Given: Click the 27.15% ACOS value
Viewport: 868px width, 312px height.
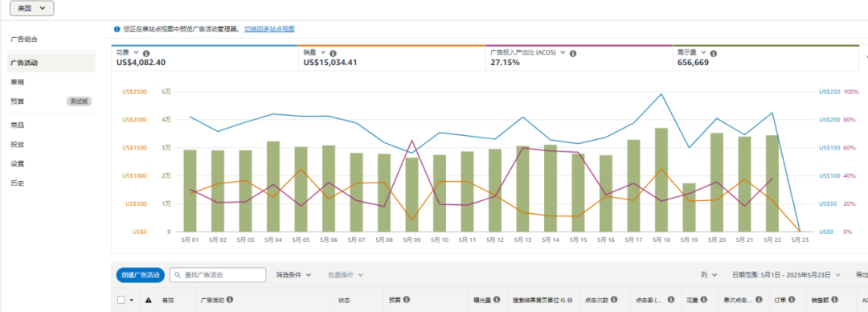Looking at the screenshot, I should 505,63.
